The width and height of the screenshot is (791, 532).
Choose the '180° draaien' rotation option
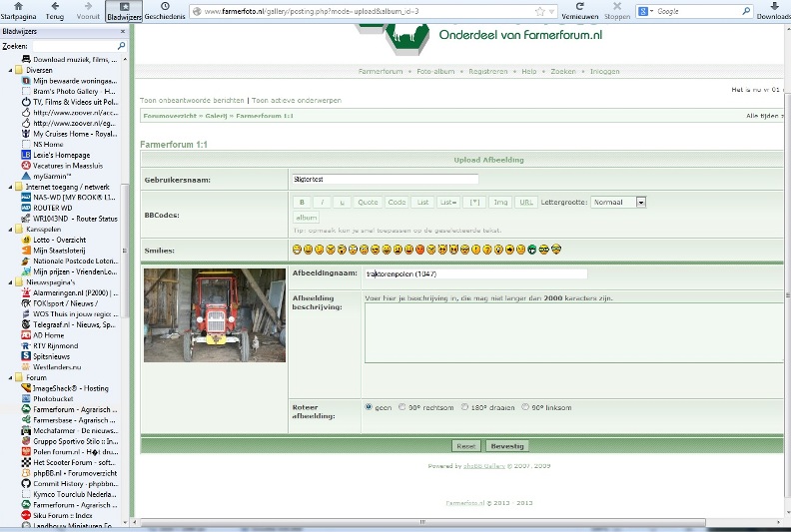(465, 407)
